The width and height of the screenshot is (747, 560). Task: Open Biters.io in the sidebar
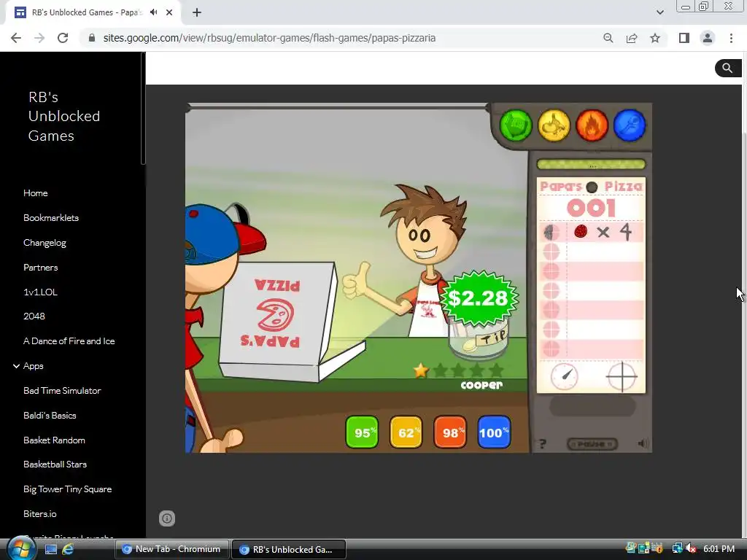(39, 514)
